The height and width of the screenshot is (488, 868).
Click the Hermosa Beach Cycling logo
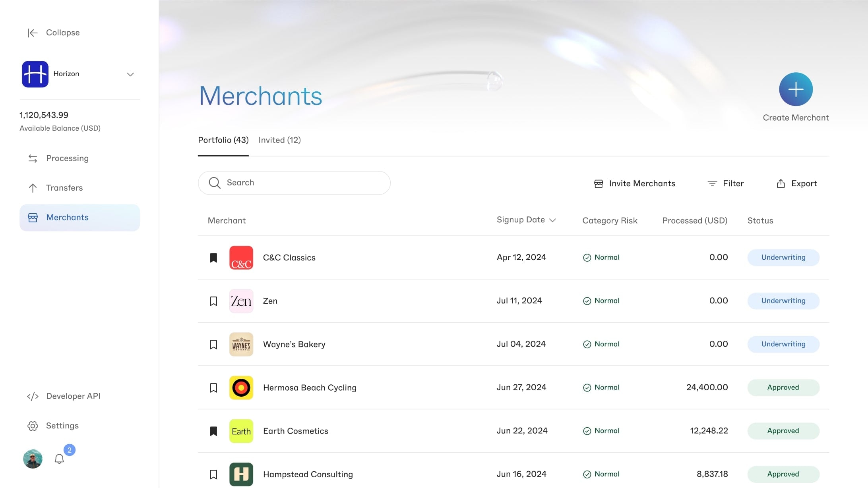click(241, 388)
